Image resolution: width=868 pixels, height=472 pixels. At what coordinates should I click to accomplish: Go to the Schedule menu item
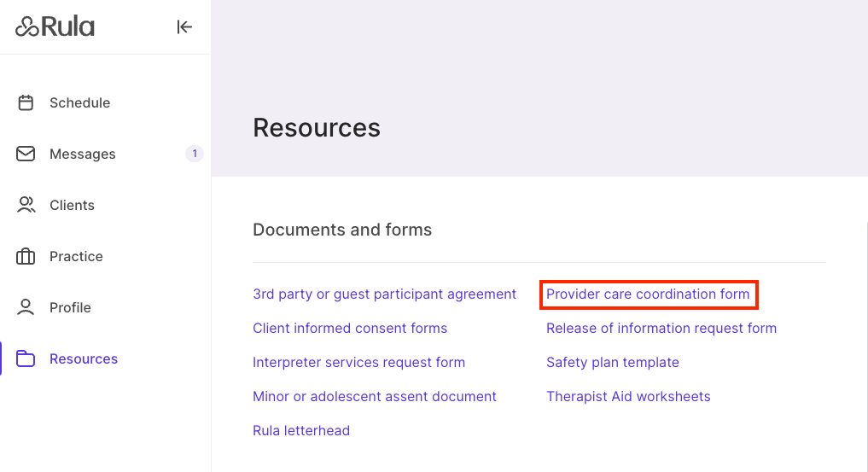[79, 102]
